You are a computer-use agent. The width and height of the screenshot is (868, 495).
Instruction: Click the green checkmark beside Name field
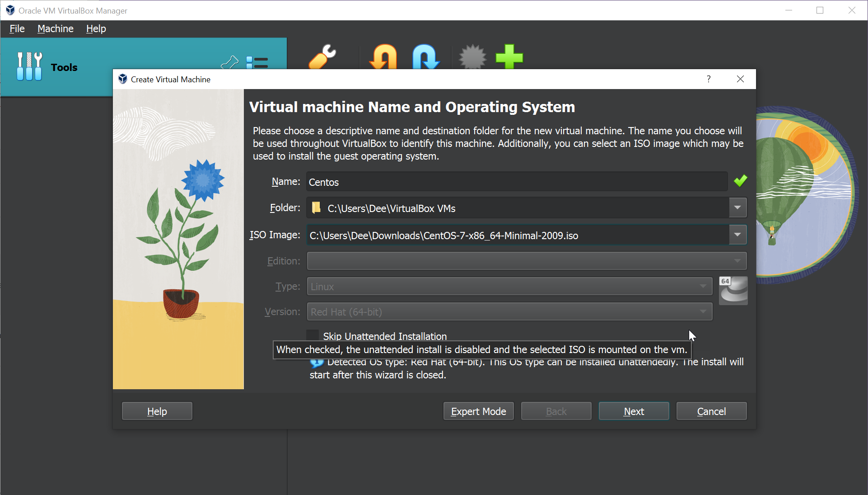coord(740,181)
